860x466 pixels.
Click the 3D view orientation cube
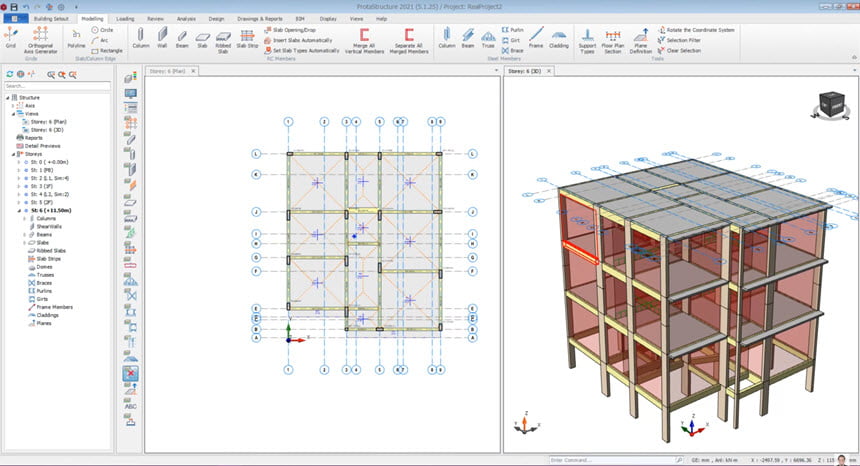831,105
